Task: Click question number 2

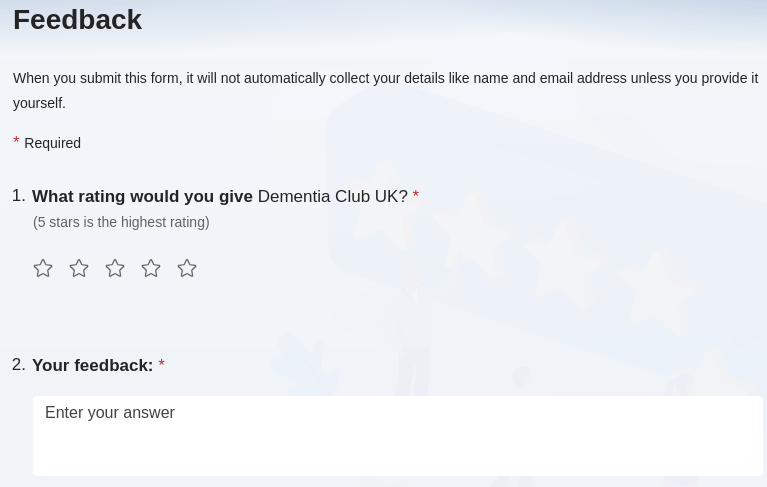Action: (x=18, y=365)
